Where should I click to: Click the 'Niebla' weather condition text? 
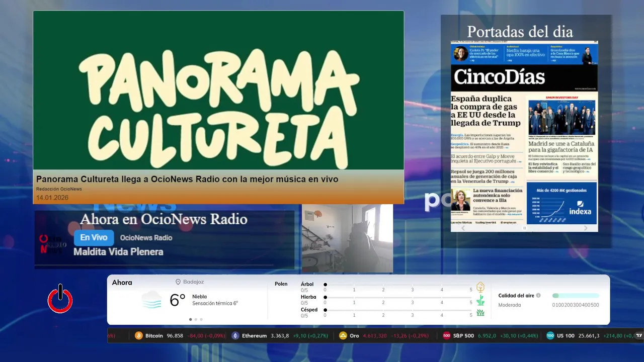point(199,297)
